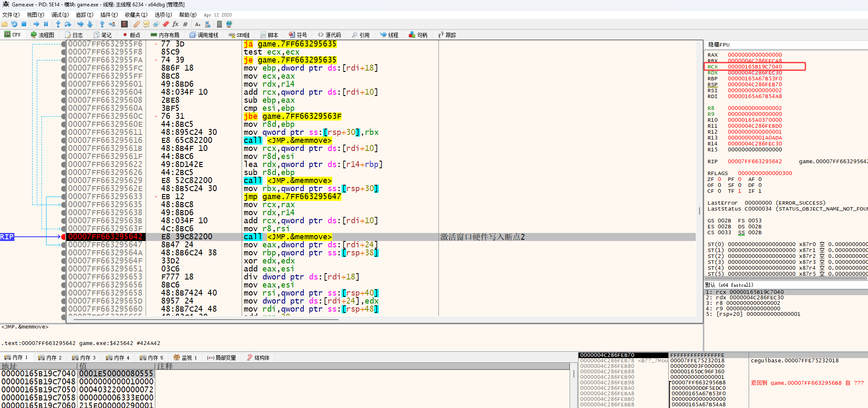
Task: Toggle breakpoint bullet at address 00007FF663295633
Action: coord(63,197)
